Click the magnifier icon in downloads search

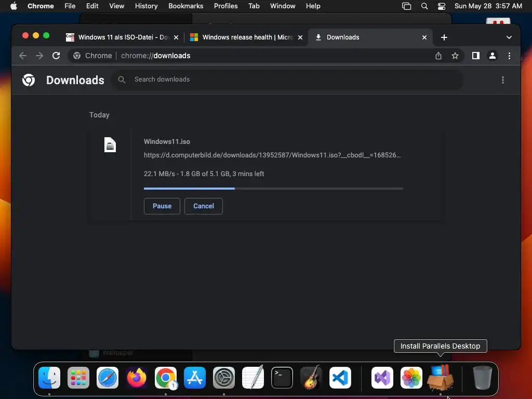tap(122, 79)
